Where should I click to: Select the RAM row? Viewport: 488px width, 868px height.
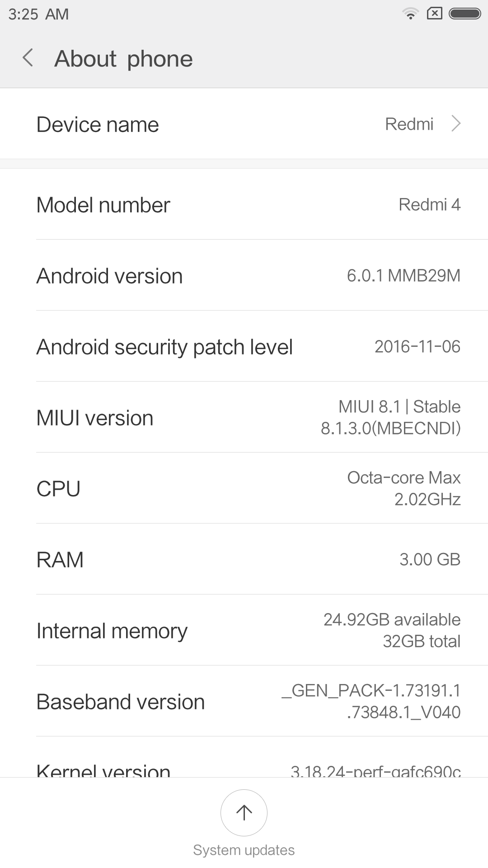[244, 560]
